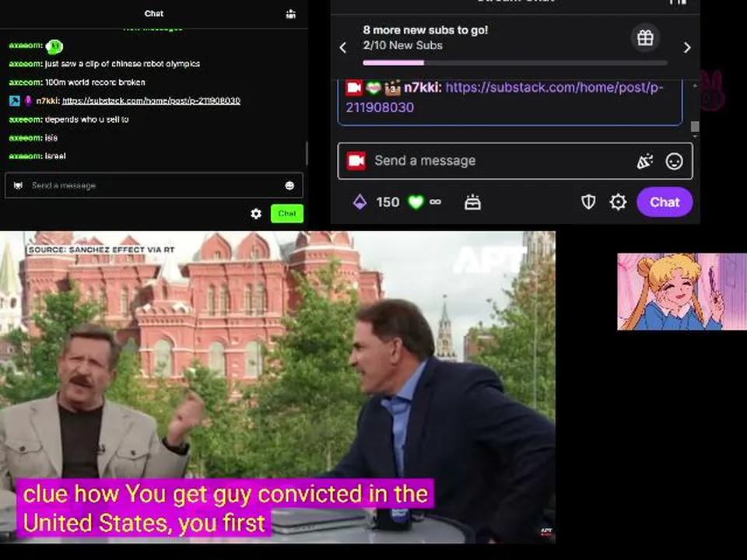Click the purple Chat send button

665,202
